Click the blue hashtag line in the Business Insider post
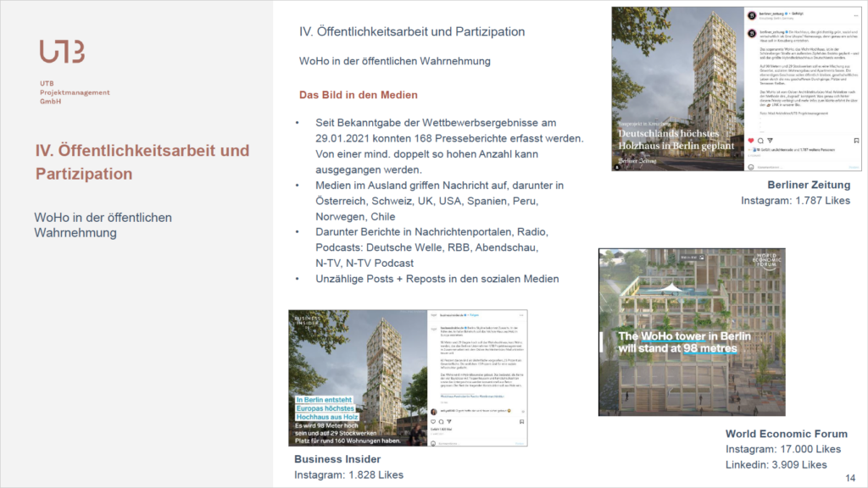Viewport: 868px width, 488px height. pyautogui.click(x=472, y=396)
